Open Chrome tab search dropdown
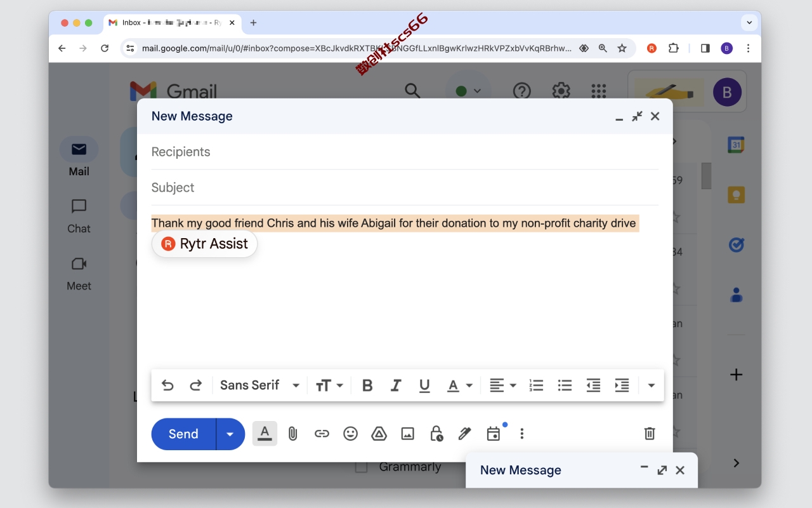Screen dimensions: 812x508 (x=749, y=23)
